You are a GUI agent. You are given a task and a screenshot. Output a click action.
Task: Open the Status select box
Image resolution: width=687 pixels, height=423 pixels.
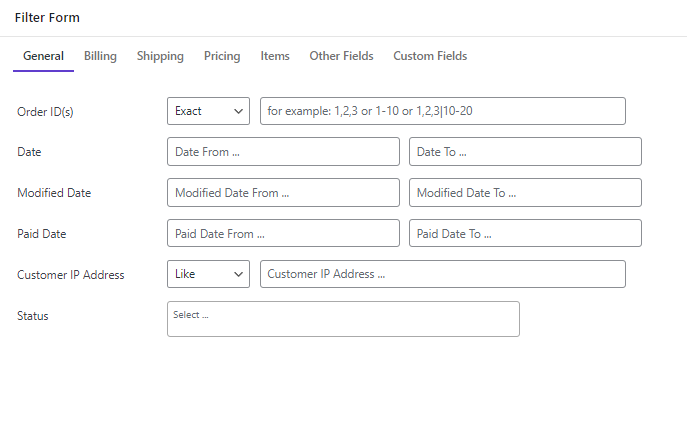pyautogui.click(x=343, y=319)
